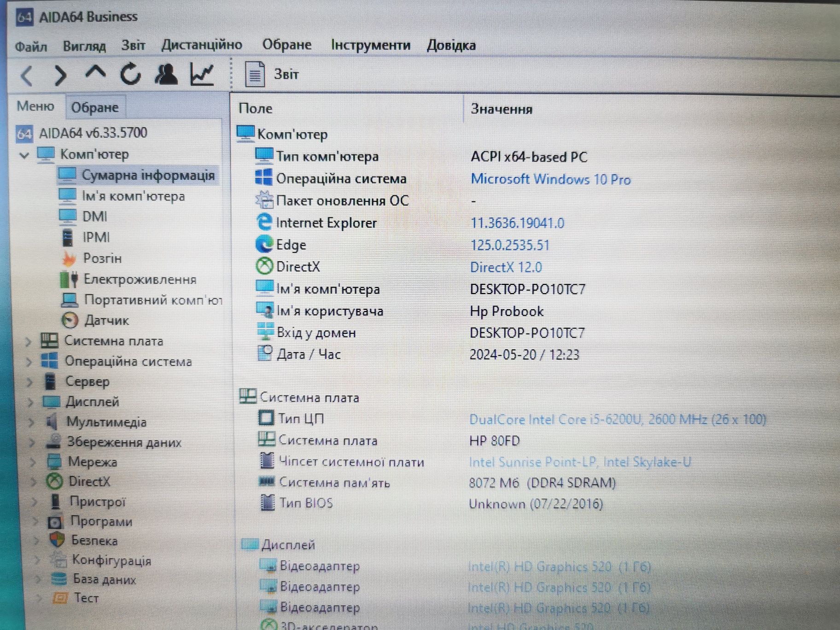840x630 pixels.
Task: Select the IPMI tree item
Action: (96, 237)
